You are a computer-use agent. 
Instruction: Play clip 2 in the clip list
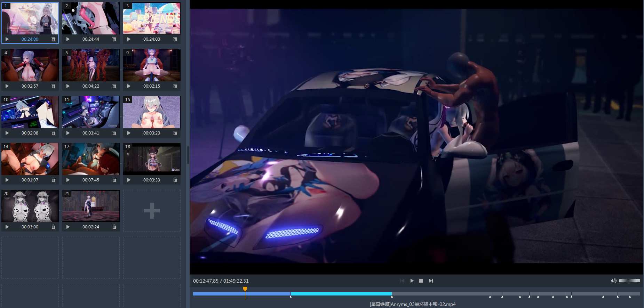click(68, 39)
